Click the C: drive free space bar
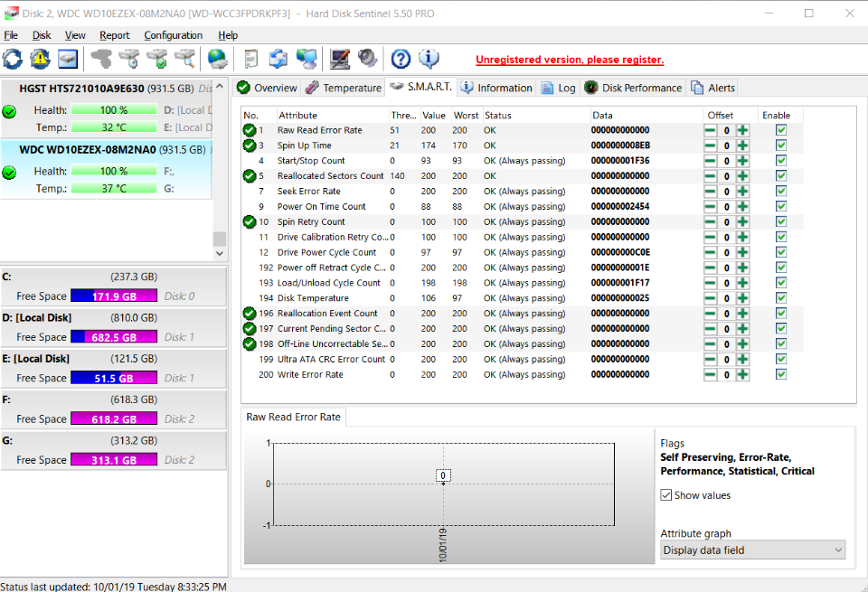Screen dimensions: 868x592 (x=113, y=296)
